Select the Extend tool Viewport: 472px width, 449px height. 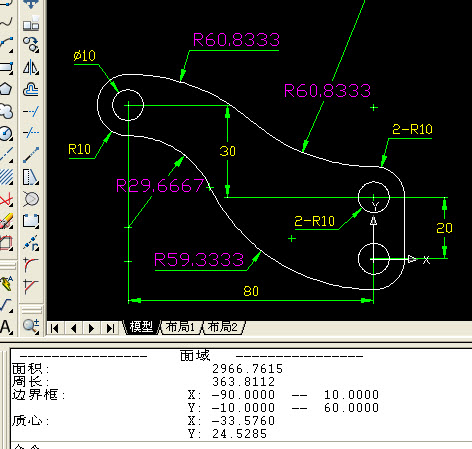click(31, 111)
